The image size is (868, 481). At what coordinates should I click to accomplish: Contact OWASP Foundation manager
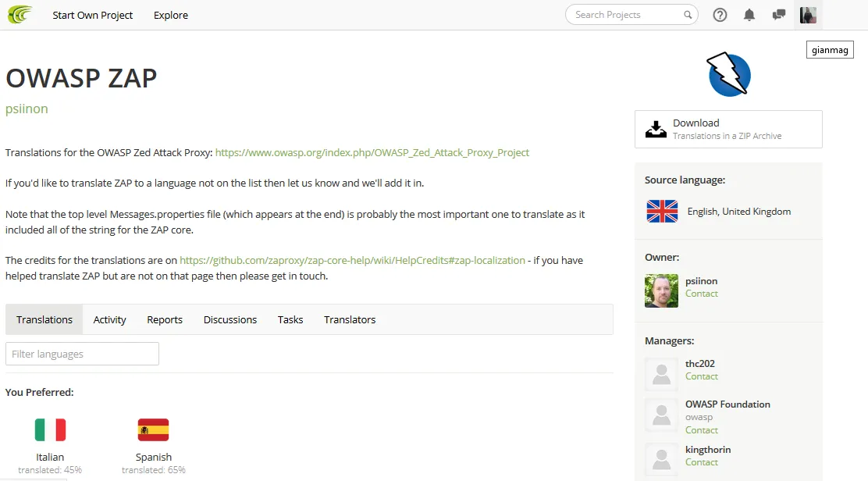[x=702, y=430]
